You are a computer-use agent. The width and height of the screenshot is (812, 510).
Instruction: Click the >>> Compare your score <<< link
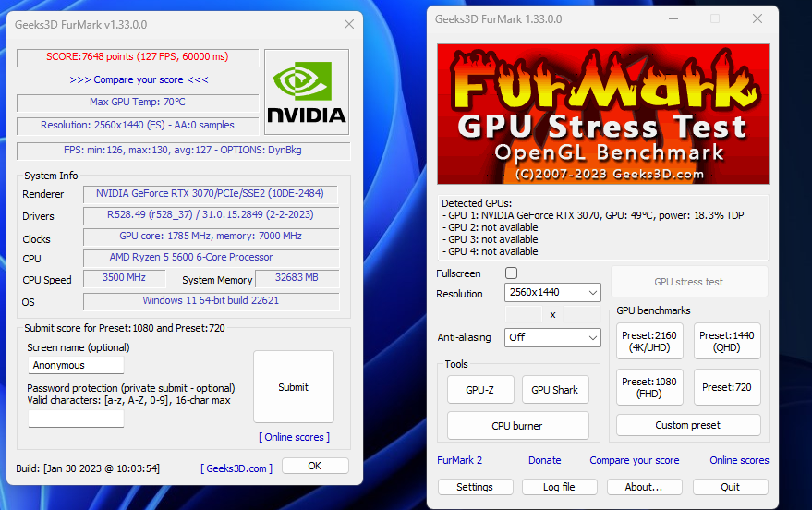tap(139, 79)
